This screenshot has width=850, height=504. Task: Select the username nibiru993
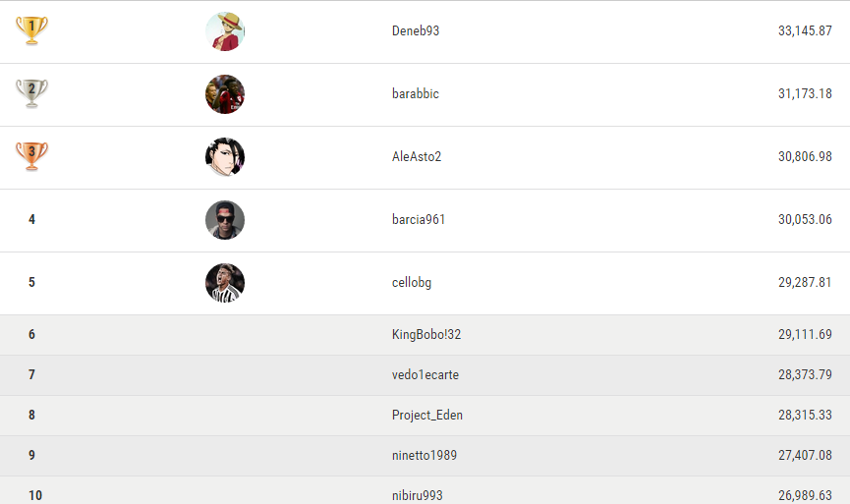click(417, 495)
